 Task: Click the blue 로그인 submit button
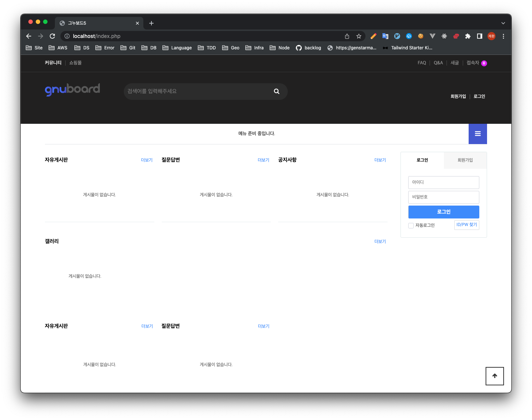coord(444,212)
